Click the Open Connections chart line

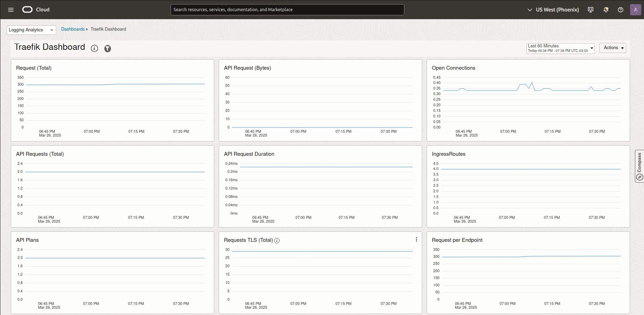click(488, 90)
